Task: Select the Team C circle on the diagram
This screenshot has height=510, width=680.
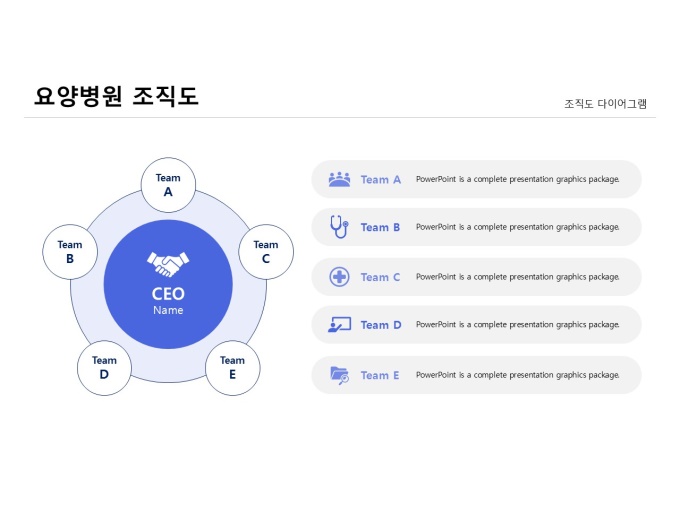Action: pos(266,251)
